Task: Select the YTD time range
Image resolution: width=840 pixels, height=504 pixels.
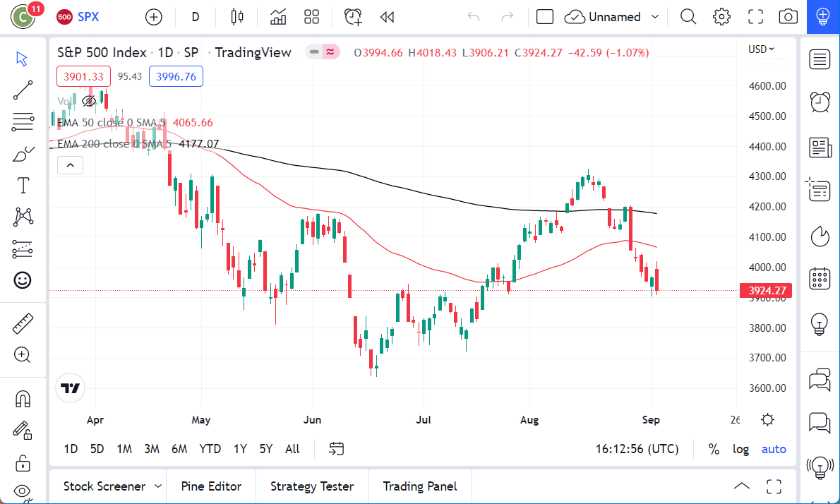Action: click(210, 449)
